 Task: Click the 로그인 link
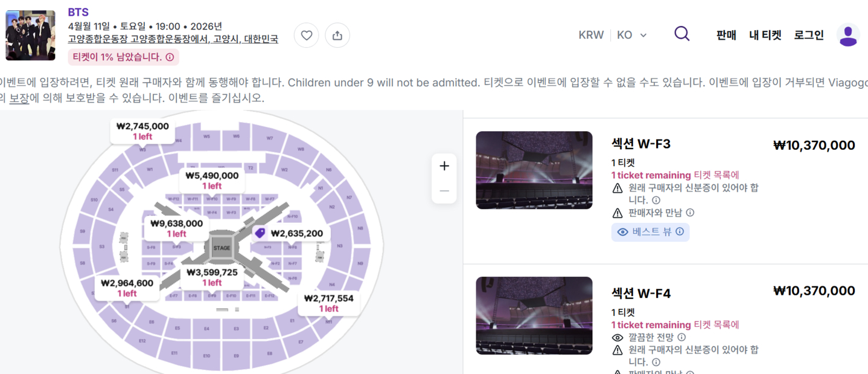coord(809,34)
